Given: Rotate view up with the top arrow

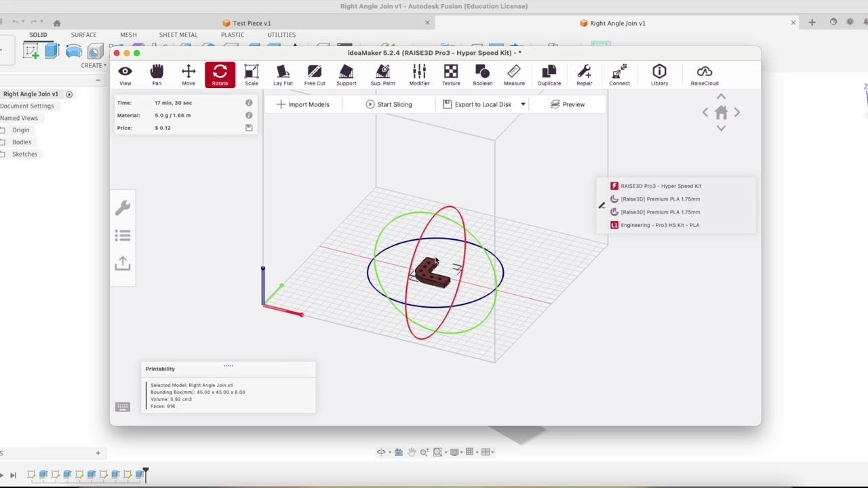Looking at the screenshot, I should (x=721, y=97).
